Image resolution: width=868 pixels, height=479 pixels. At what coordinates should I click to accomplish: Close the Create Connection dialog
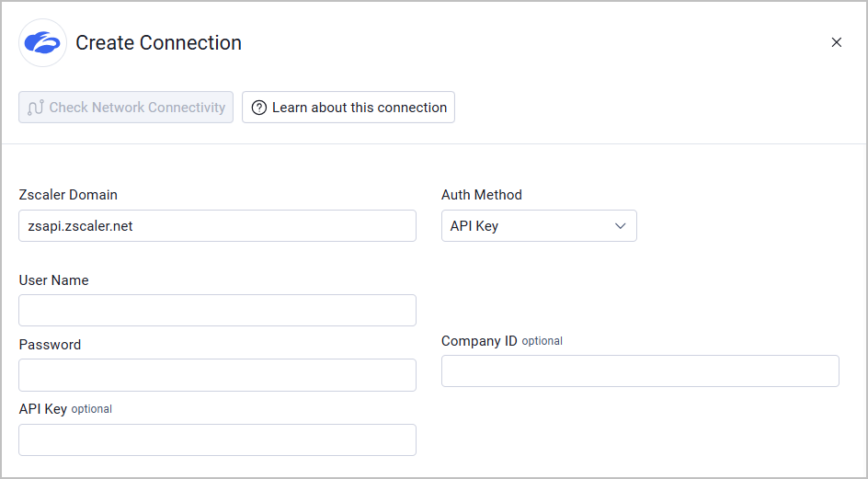coord(837,42)
